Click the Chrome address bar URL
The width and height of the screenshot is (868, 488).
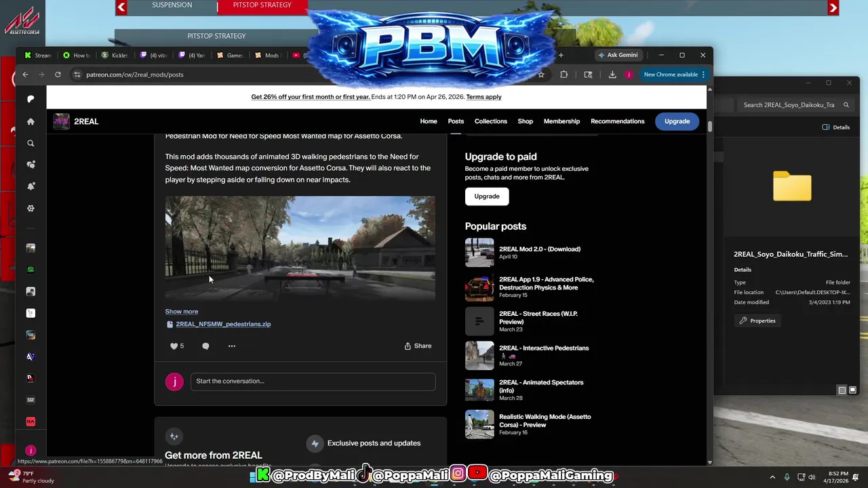pos(135,75)
